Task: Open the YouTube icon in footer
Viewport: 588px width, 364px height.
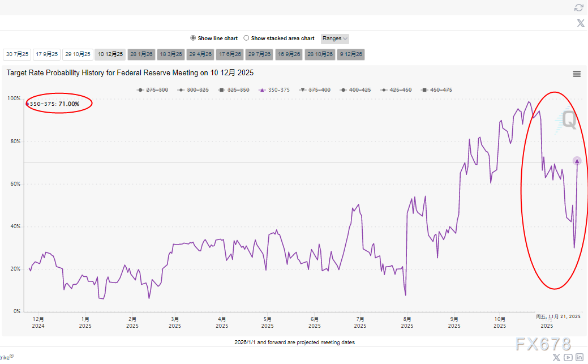Action: 568,357
